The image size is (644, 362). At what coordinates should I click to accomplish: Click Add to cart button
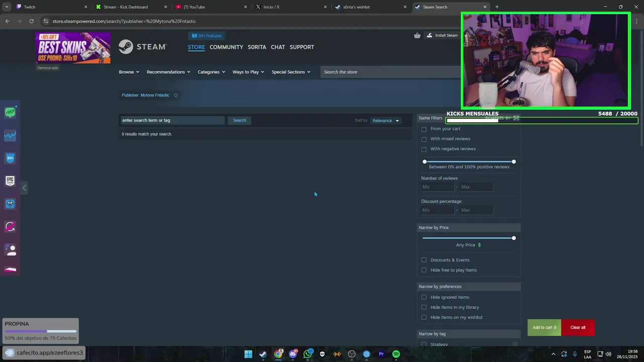(x=544, y=327)
